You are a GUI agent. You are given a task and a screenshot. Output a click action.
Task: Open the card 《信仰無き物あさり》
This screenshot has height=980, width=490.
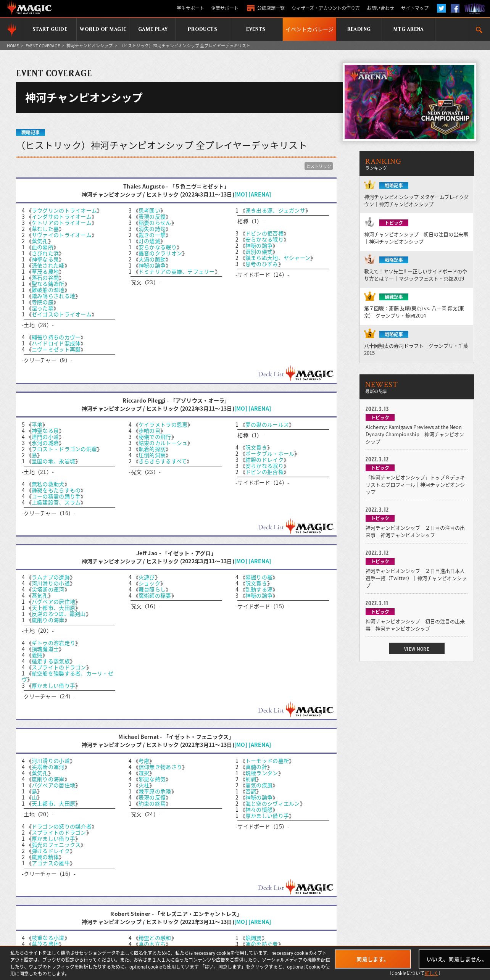[x=160, y=767]
